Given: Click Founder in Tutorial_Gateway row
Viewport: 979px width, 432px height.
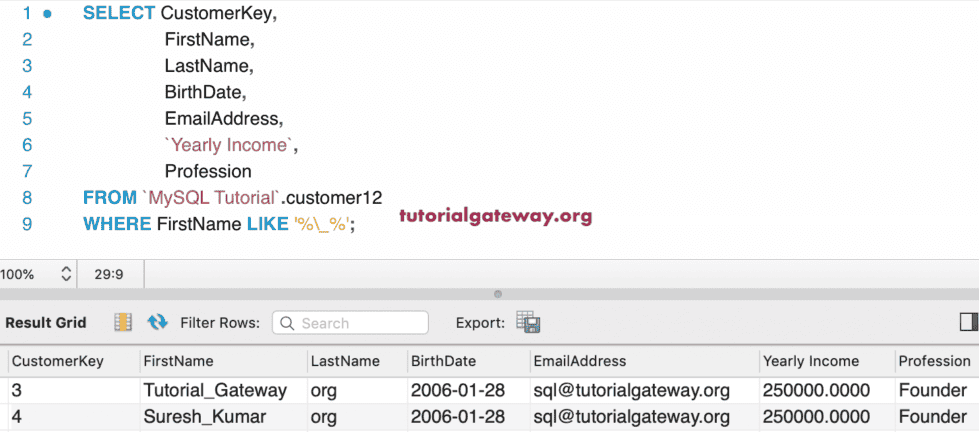Looking at the screenshot, I should (937, 391).
